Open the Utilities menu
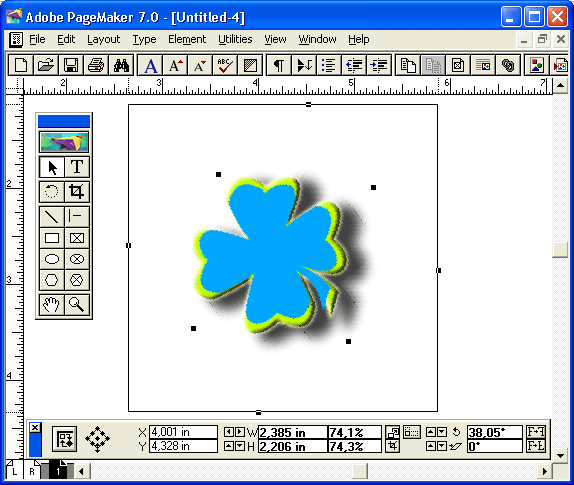574x485 pixels. pos(235,39)
